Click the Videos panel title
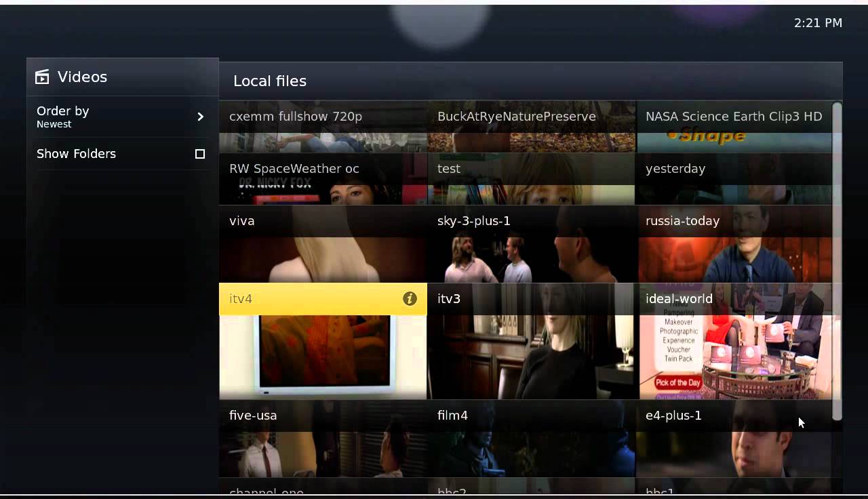This screenshot has height=499, width=868. click(82, 77)
